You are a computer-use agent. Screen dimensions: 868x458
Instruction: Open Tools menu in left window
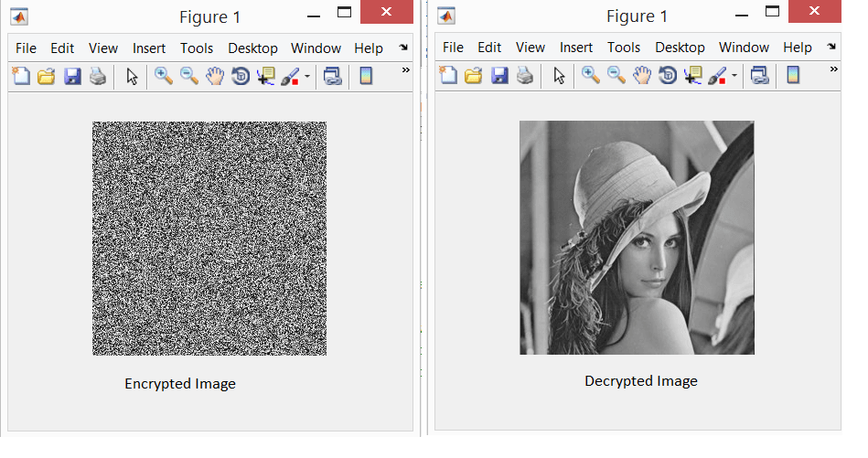tap(197, 48)
